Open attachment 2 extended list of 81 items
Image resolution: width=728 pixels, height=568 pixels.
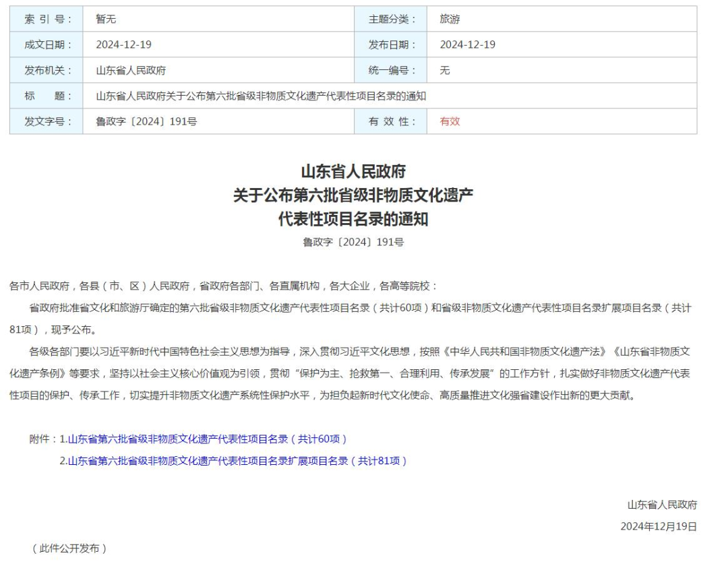[x=237, y=461]
